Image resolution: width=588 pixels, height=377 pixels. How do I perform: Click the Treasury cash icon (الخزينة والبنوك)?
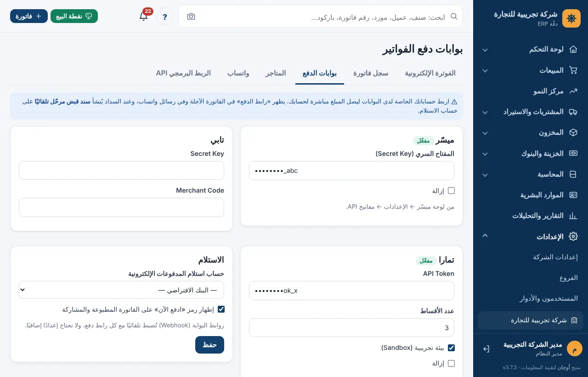click(573, 154)
